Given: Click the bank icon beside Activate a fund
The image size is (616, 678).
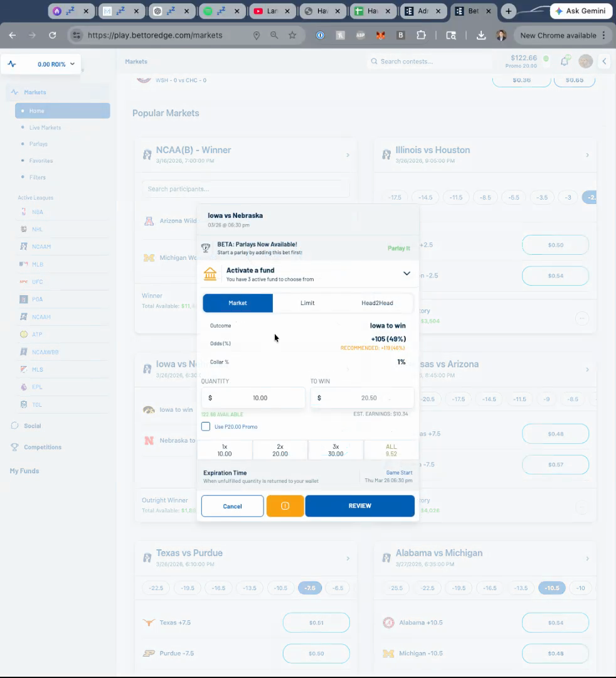Looking at the screenshot, I should (x=210, y=274).
